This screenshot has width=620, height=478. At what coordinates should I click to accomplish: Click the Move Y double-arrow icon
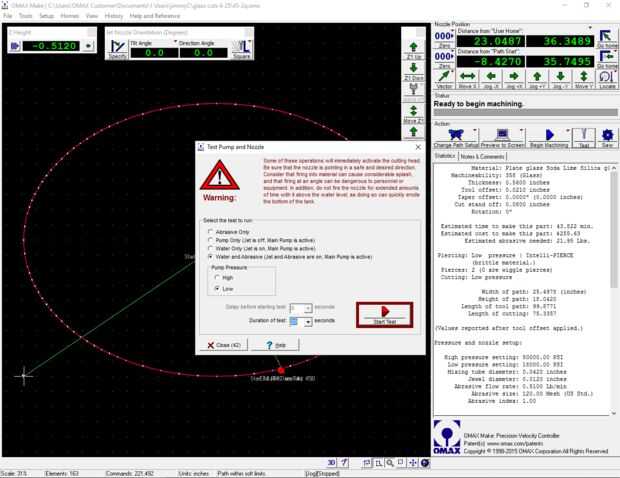coord(584,79)
